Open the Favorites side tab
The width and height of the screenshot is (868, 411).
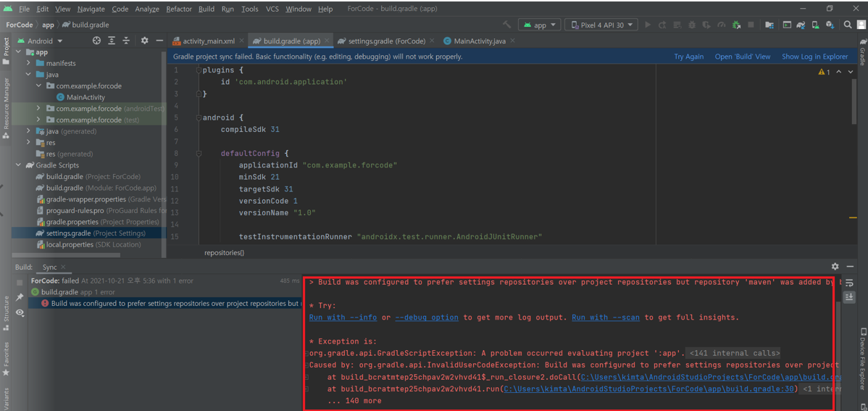6,359
